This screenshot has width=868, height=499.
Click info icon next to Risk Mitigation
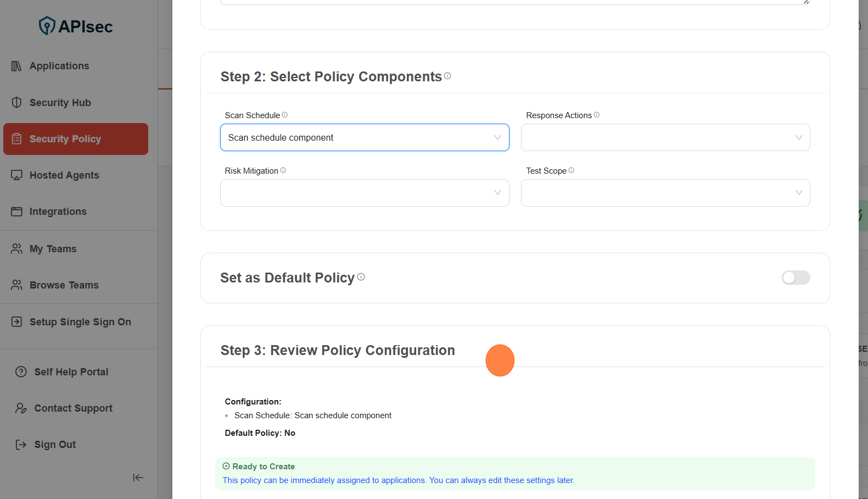click(x=283, y=170)
